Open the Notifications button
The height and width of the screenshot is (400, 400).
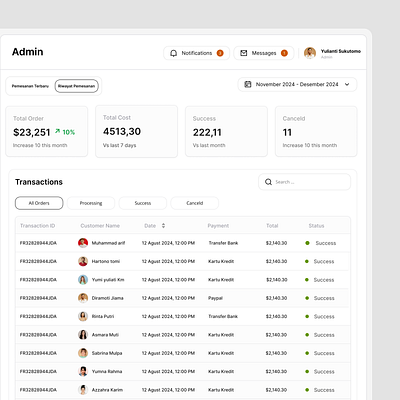click(197, 53)
